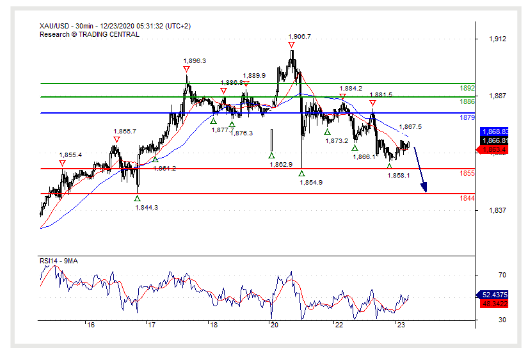525x360 pixels.
Task: Click the 1,887 price axis label
Action: (x=498, y=96)
